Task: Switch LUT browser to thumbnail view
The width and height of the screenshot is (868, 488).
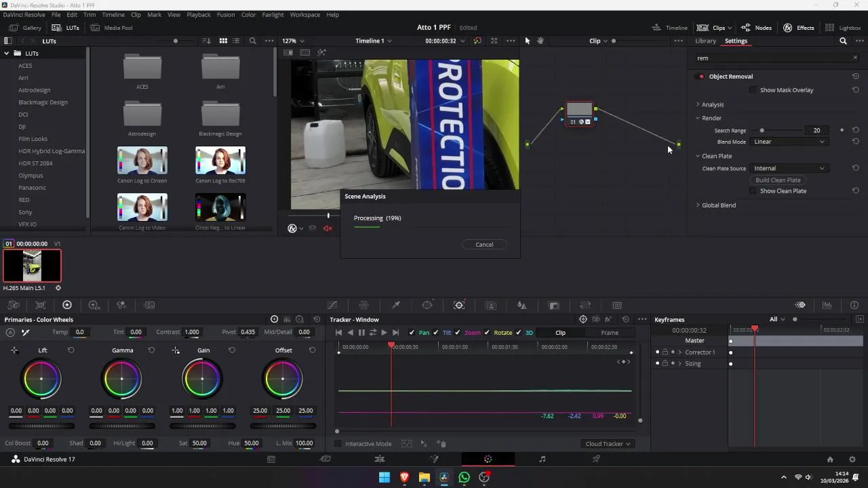Action: click(x=223, y=41)
